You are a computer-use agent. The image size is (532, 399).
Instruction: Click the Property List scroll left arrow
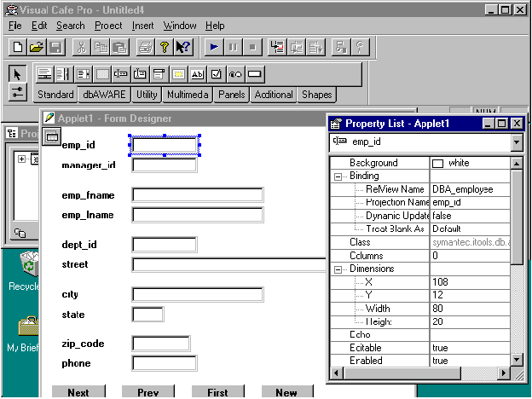[x=337, y=373]
